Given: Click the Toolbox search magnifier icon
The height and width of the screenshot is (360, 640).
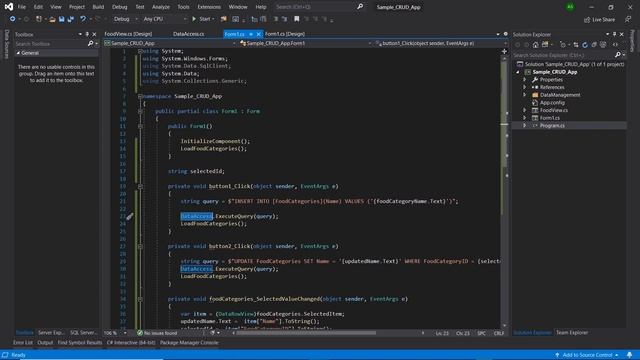Looking at the screenshot, I should [x=91, y=44].
